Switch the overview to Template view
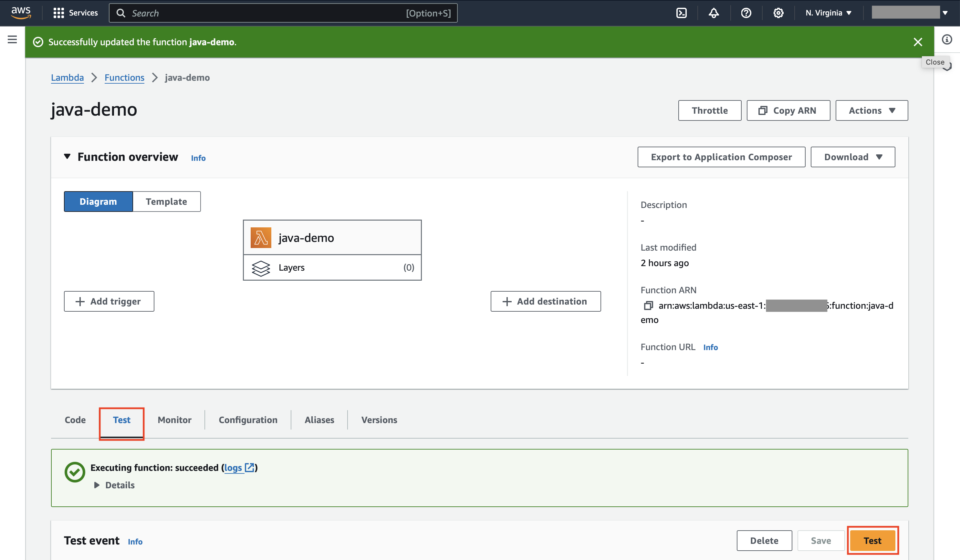The width and height of the screenshot is (960, 560). (x=166, y=201)
